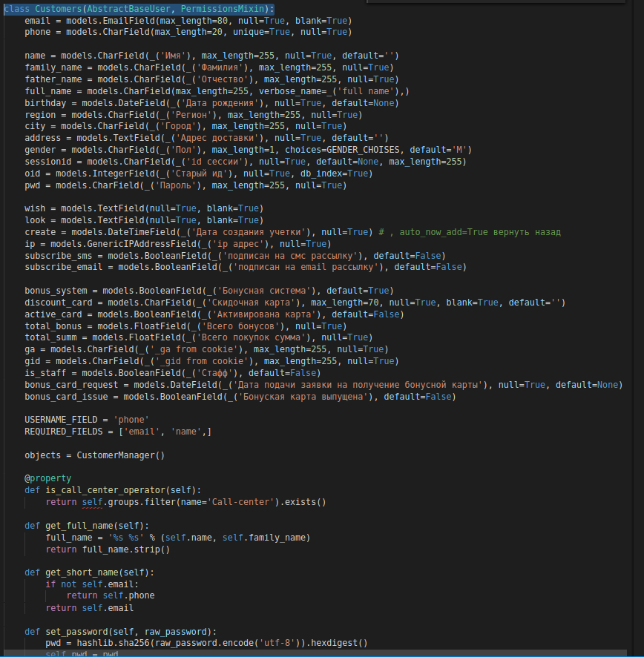Click the is_call_center_operator method name
This screenshot has width=644, height=657.
105,490
